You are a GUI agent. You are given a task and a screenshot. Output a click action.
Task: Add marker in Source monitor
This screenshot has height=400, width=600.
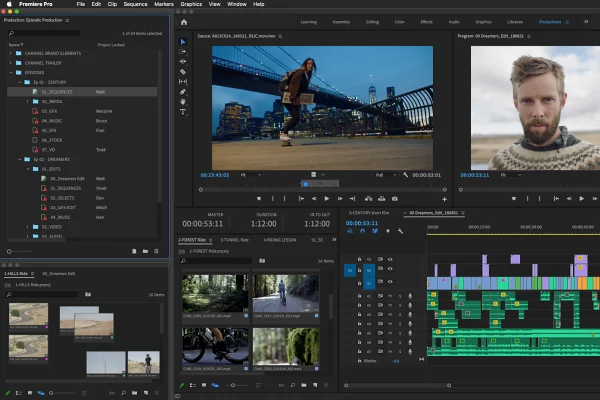point(259,199)
